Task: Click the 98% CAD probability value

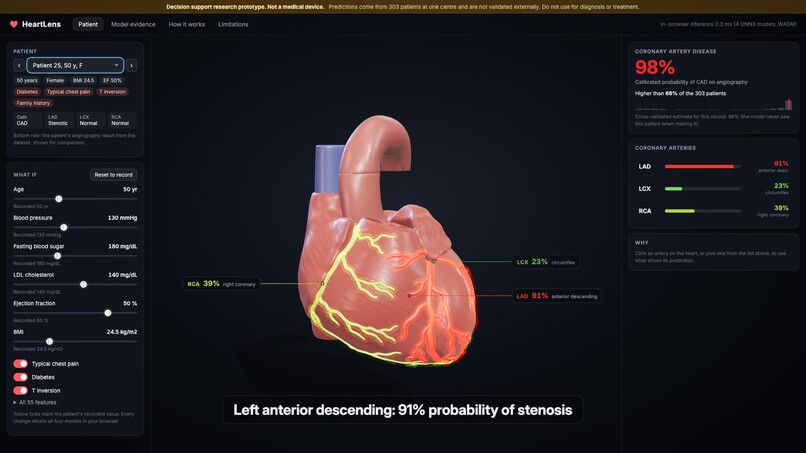Action: (x=655, y=67)
